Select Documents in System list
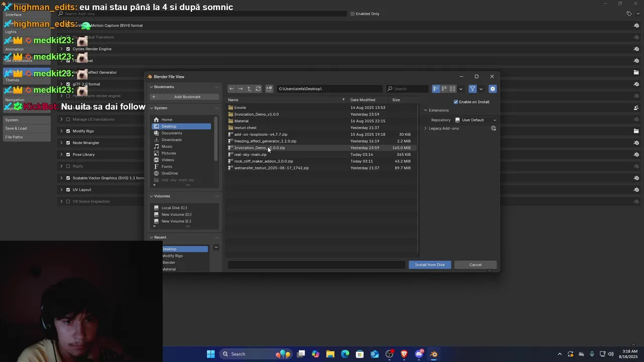 181,133
